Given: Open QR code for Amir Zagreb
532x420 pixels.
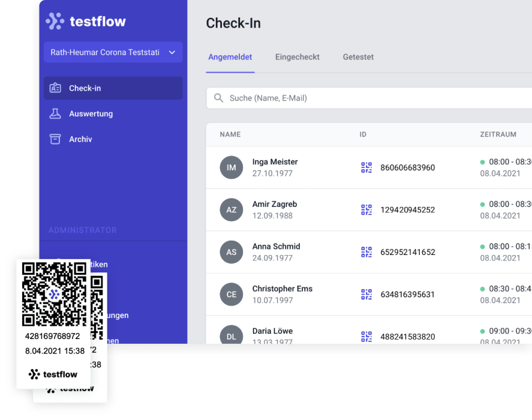Looking at the screenshot, I should pos(366,209).
